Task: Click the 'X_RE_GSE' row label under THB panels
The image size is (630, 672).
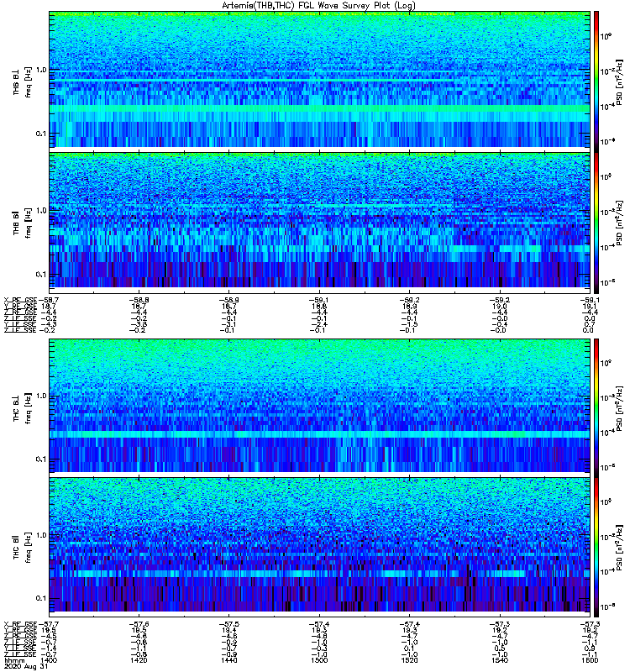Action: click(x=20, y=300)
